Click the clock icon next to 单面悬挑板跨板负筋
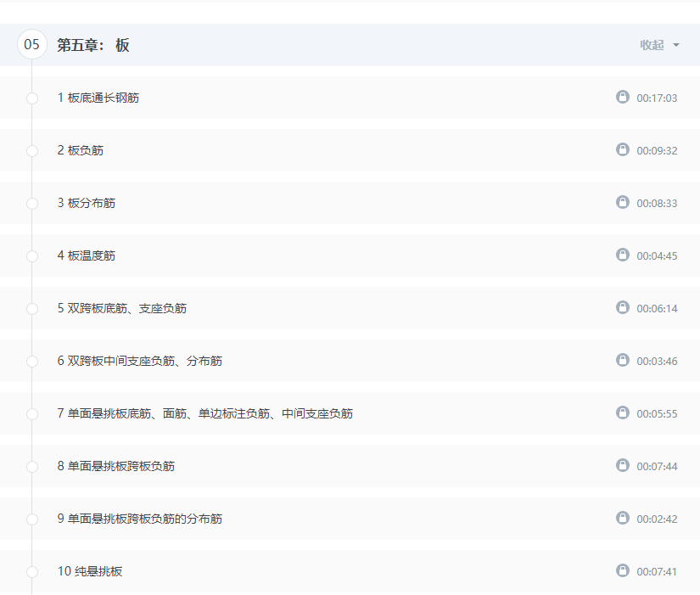The width and height of the screenshot is (700, 595). [622, 465]
